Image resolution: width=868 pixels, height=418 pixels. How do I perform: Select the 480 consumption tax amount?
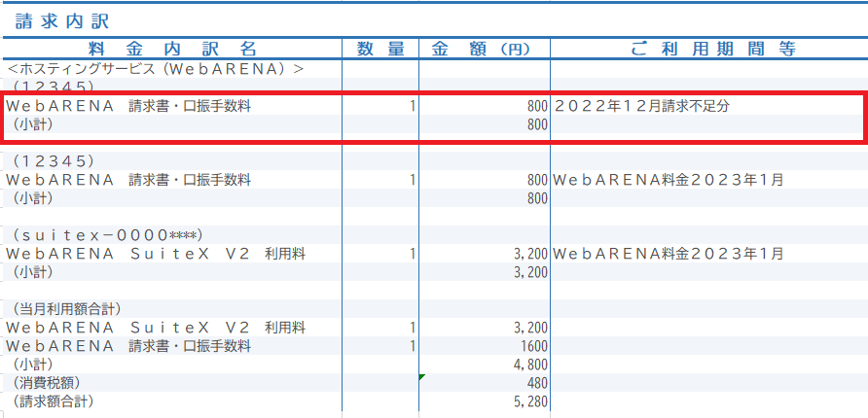click(536, 383)
